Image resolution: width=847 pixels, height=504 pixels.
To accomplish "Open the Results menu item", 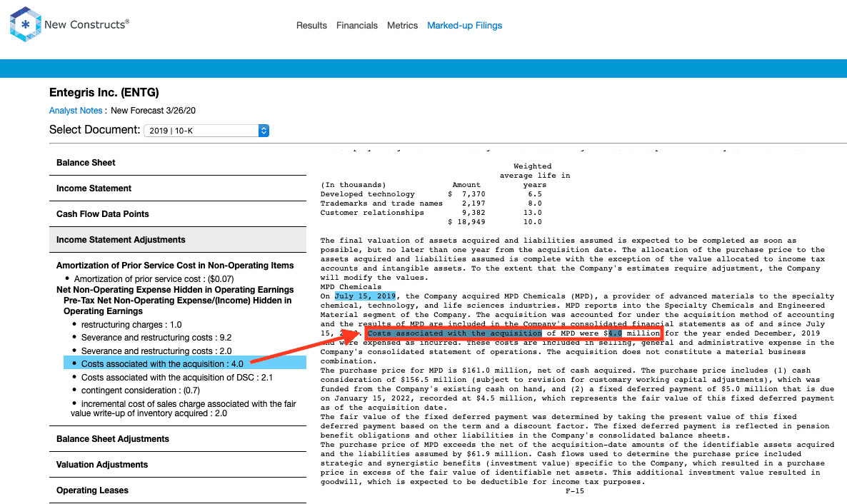I will click(x=311, y=26).
